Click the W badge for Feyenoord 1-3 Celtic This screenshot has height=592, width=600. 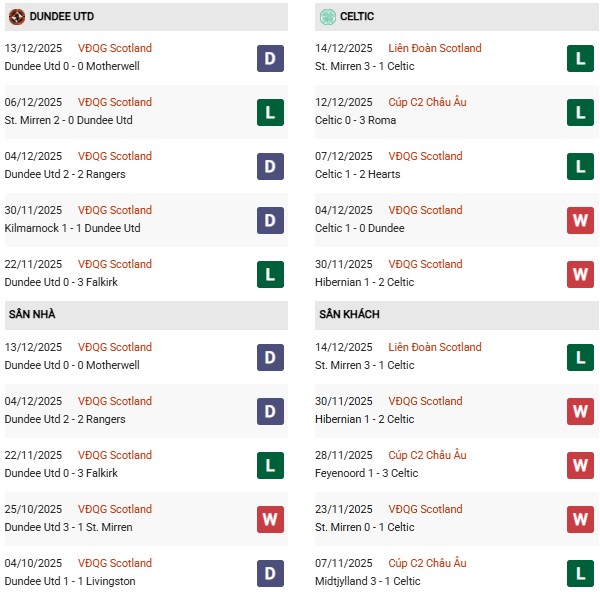580,465
